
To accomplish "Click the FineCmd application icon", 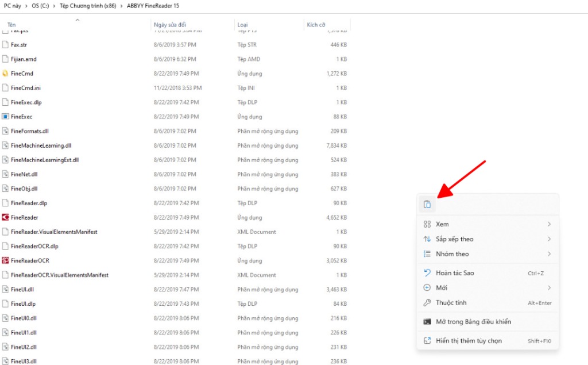I will tap(5, 74).
